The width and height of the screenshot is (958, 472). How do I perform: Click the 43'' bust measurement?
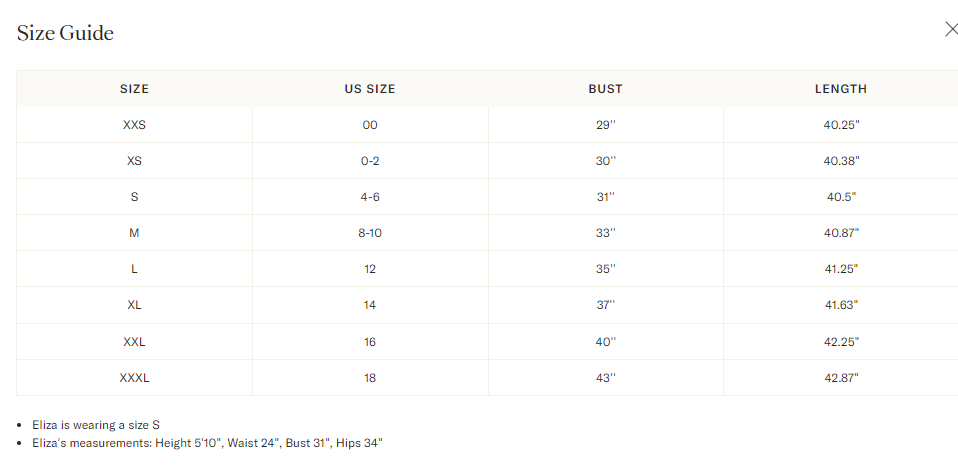coord(605,378)
